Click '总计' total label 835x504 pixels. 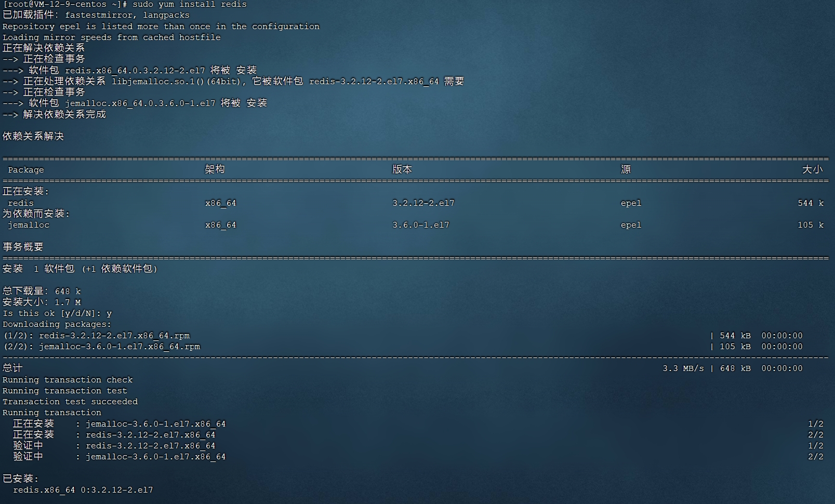tap(12, 368)
